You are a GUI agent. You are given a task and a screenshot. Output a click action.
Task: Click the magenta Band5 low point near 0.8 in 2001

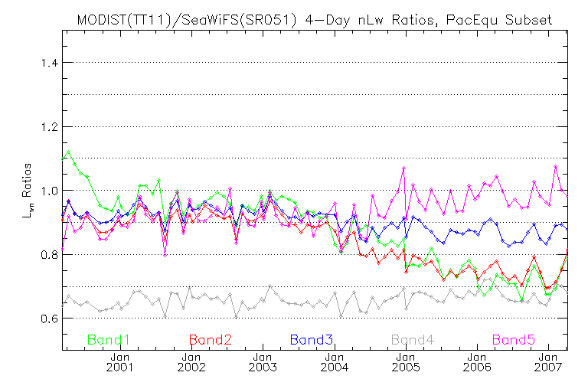coord(165,255)
